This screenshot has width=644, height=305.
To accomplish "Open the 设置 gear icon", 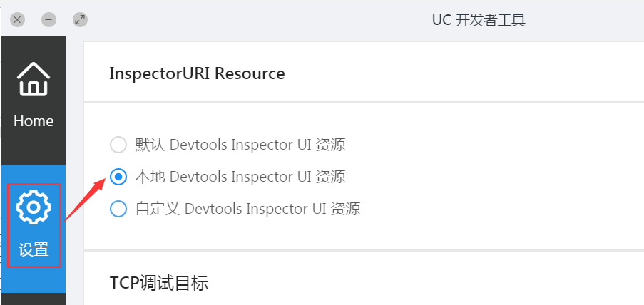I will [x=34, y=208].
